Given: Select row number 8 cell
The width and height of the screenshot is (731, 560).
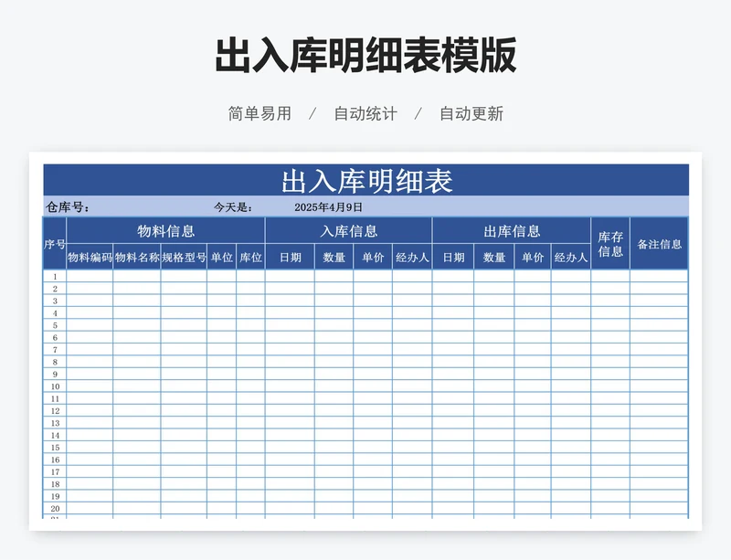Looking at the screenshot, I should [55, 362].
